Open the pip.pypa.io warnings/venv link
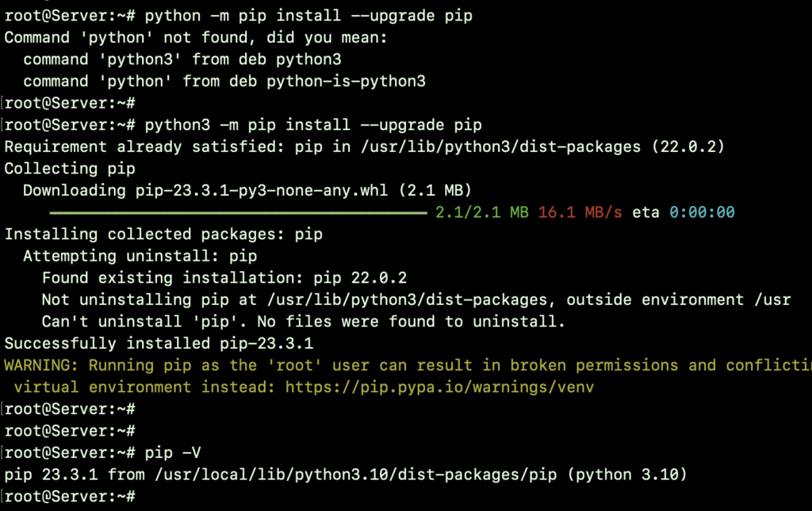The width and height of the screenshot is (812, 511). point(439,387)
